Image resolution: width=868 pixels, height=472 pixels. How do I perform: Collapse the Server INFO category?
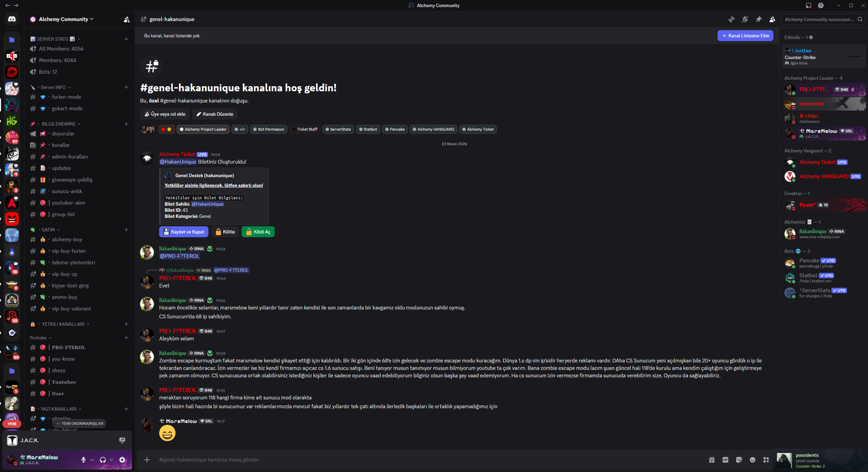tap(50, 87)
